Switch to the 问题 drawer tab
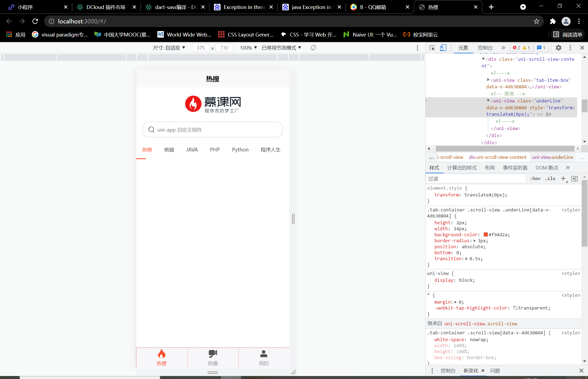588x379 pixels. tap(495, 371)
